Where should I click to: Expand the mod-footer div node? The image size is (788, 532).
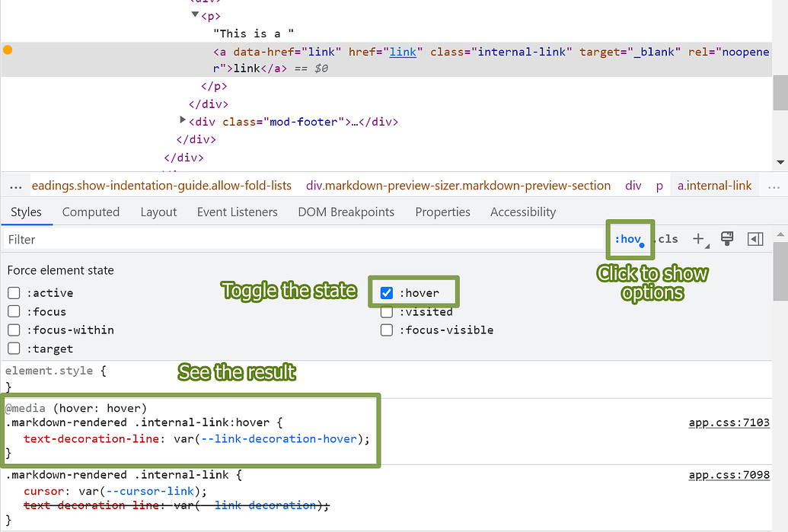coord(183,120)
